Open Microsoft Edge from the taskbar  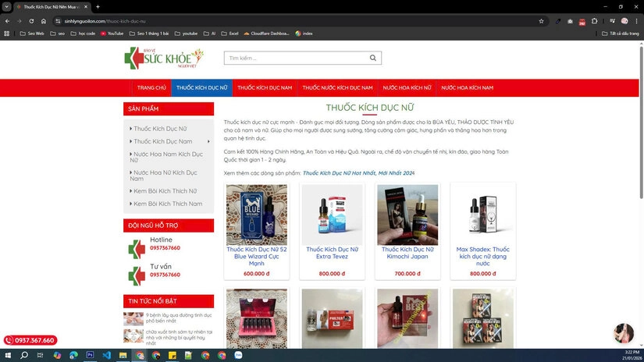coord(73,355)
